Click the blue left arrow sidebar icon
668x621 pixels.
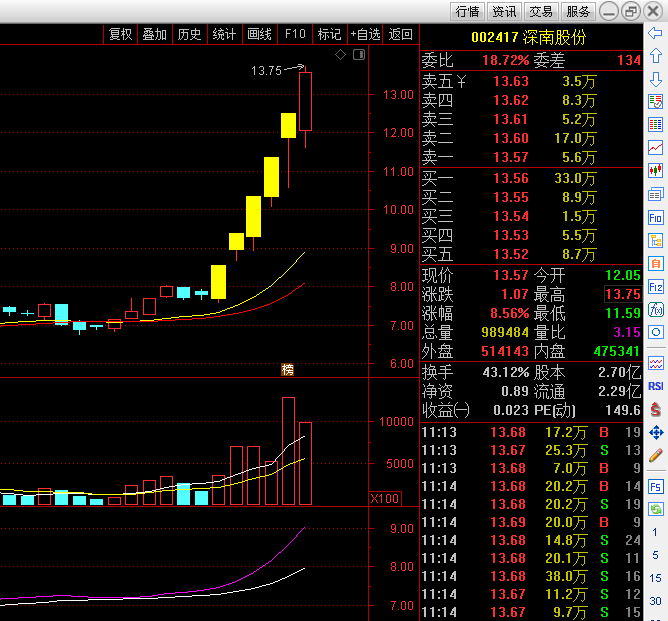pos(655,33)
